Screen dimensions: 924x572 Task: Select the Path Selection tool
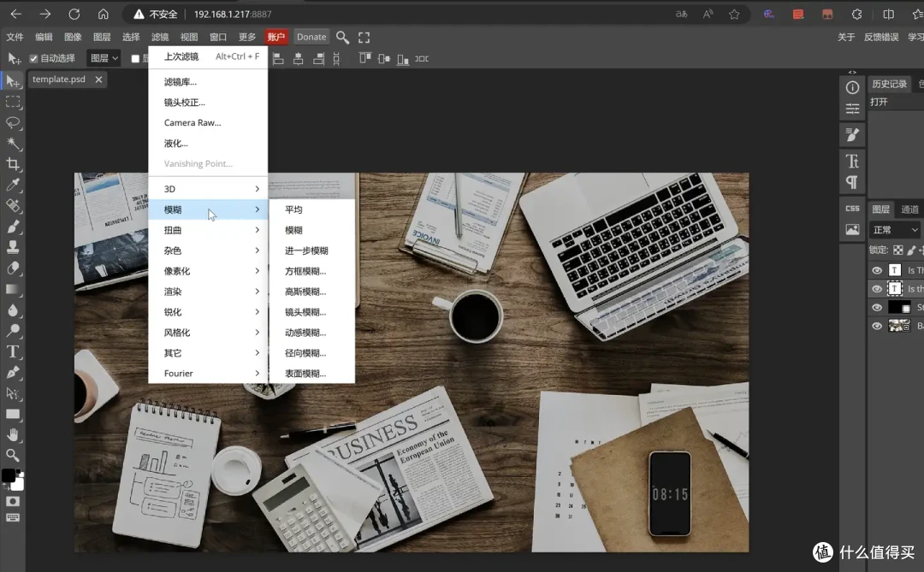pos(13,393)
